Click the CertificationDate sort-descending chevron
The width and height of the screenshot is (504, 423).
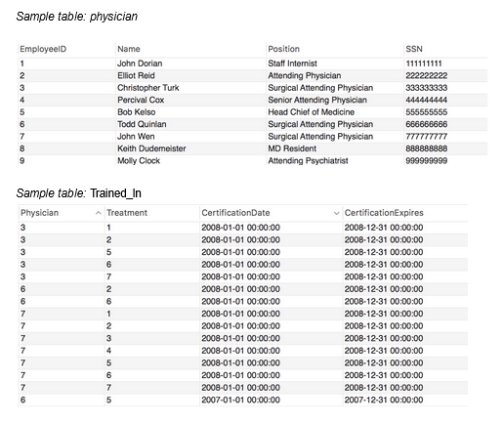coord(336,213)
